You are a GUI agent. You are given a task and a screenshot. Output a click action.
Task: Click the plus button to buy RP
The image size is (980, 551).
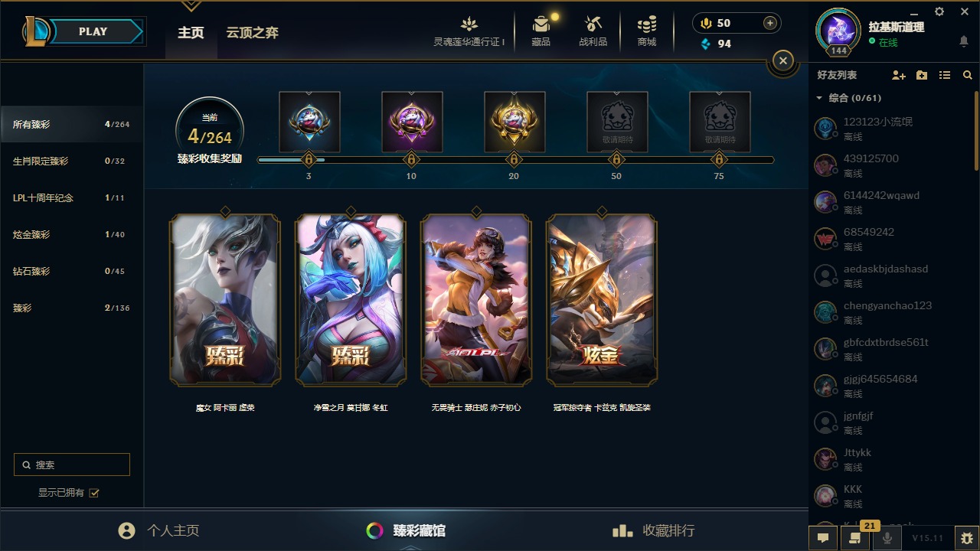(770, 23)
